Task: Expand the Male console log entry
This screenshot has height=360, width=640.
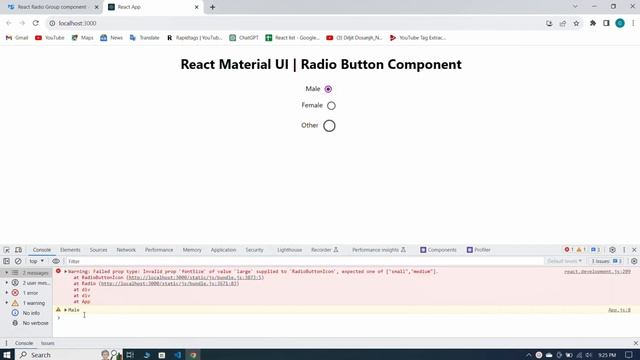Action: coord(65,310)
